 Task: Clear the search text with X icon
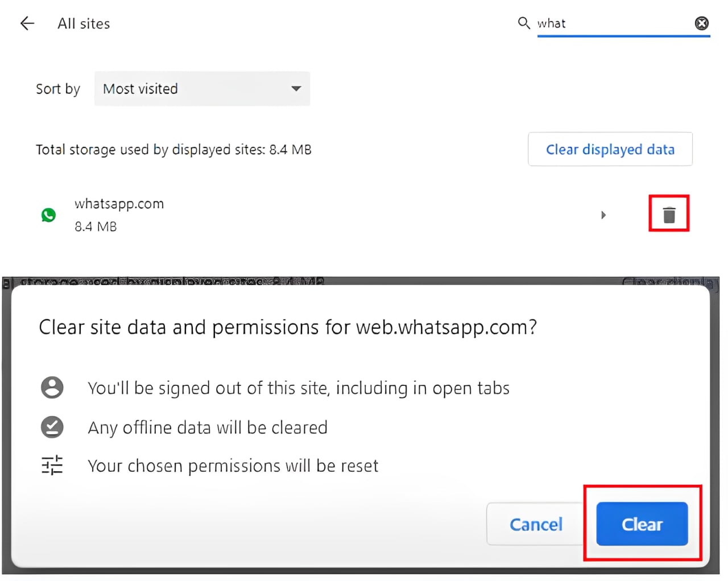pos(702,23)
